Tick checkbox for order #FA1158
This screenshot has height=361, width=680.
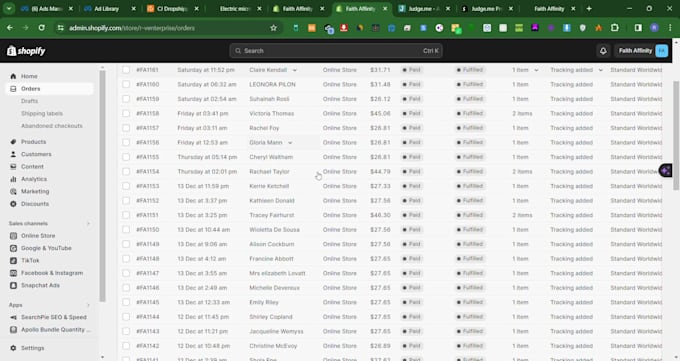click(x=126, y=113)
